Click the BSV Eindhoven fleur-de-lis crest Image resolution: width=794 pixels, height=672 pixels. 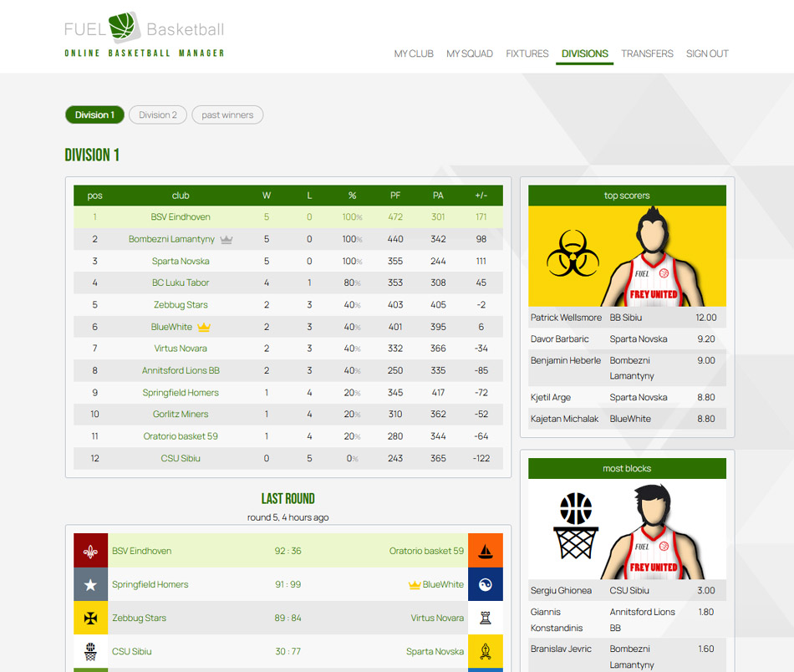[x=90, y=550]
